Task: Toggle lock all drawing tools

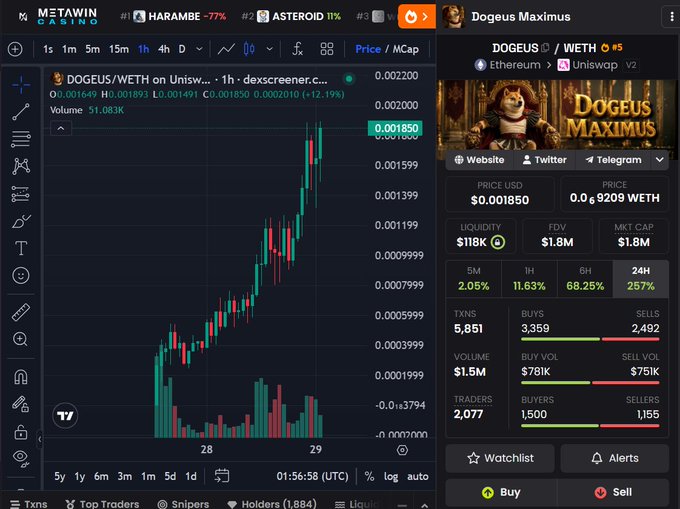Action: [21, 432]
